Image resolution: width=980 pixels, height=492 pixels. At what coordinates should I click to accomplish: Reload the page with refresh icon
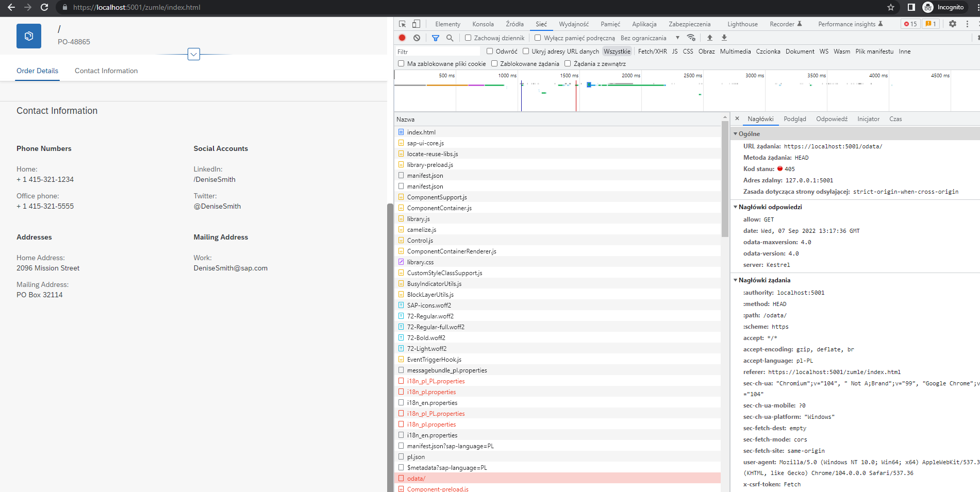pyautogui.click(x=44, y=7)
